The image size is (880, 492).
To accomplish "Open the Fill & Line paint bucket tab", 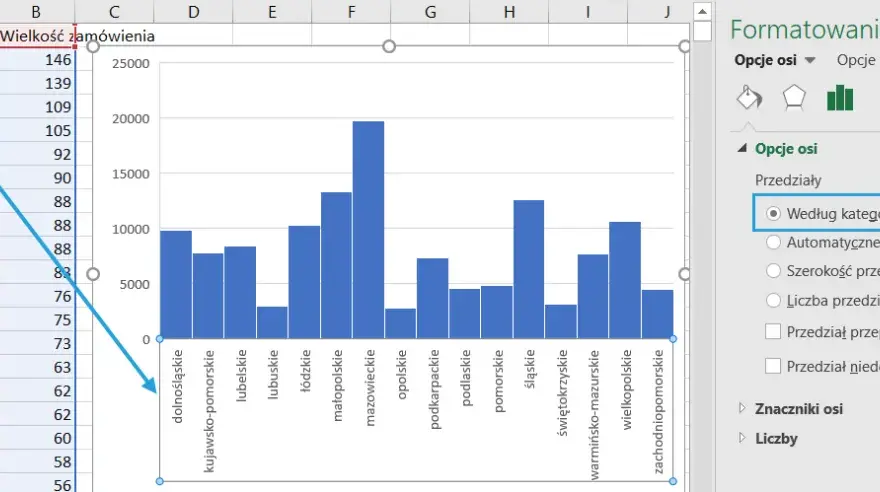I will [749, 98].
